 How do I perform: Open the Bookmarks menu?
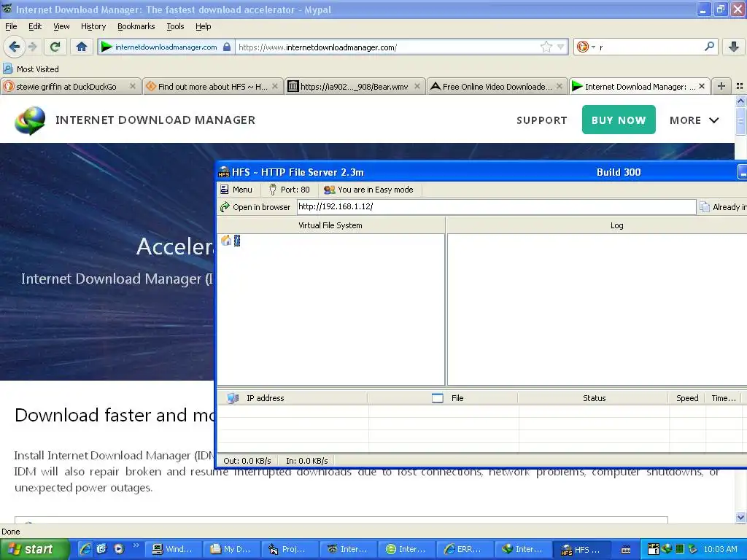tap(136, 26)
